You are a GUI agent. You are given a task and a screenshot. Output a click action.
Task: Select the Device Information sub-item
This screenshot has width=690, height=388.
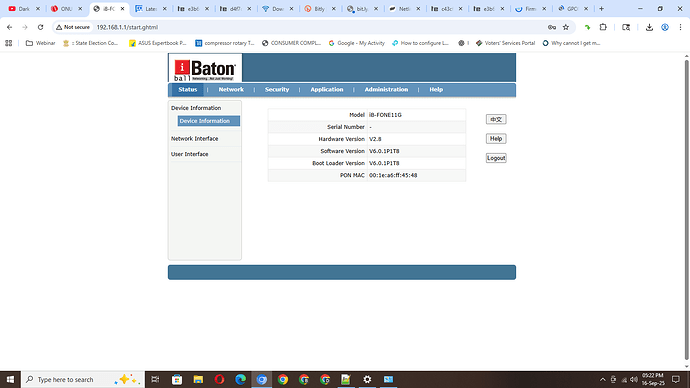pyautogui.click(x=209, y=121)
